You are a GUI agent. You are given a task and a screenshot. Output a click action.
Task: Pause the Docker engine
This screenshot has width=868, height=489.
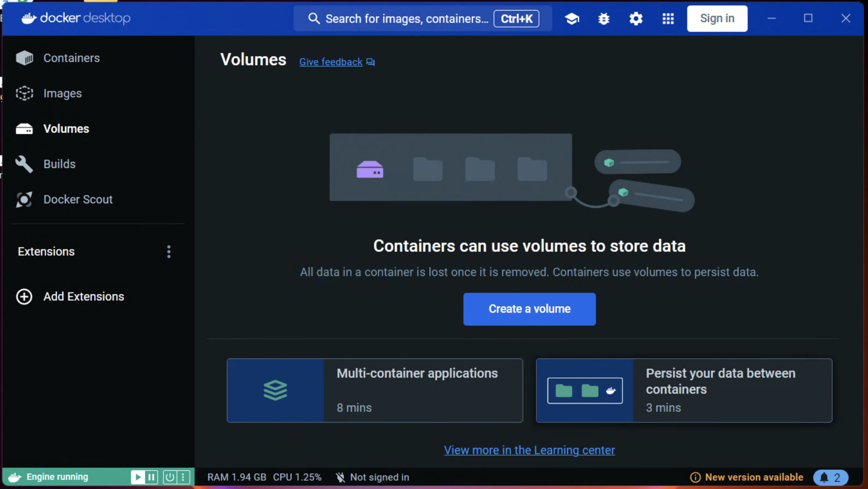151,477
